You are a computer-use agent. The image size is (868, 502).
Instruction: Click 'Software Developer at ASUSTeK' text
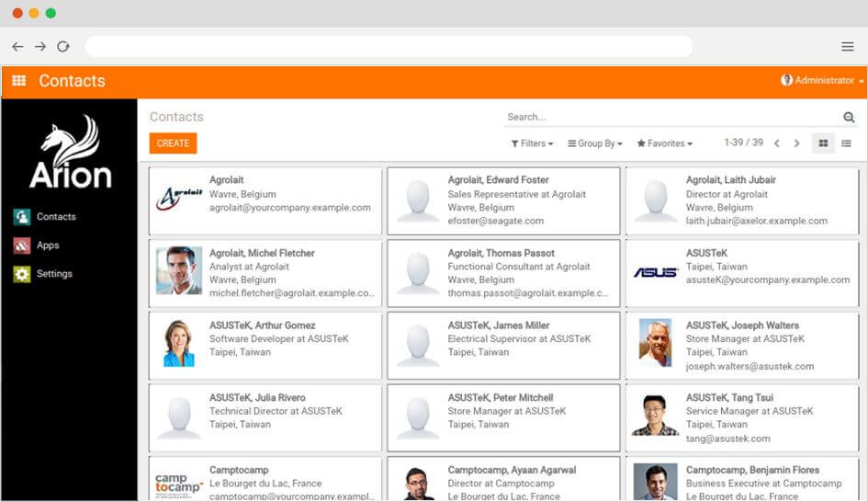279,338
